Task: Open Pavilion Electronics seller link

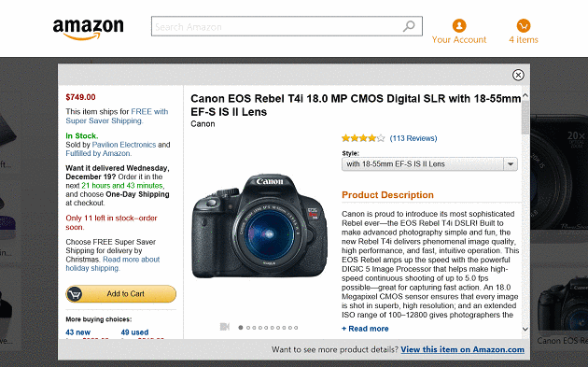Action: (x=124, y=145)
